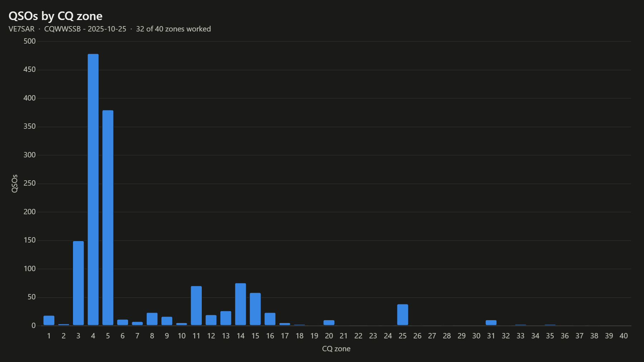644x362 pixels.
Task: Click the tallest bar for CQ zone 4
Action: [93, 190]
